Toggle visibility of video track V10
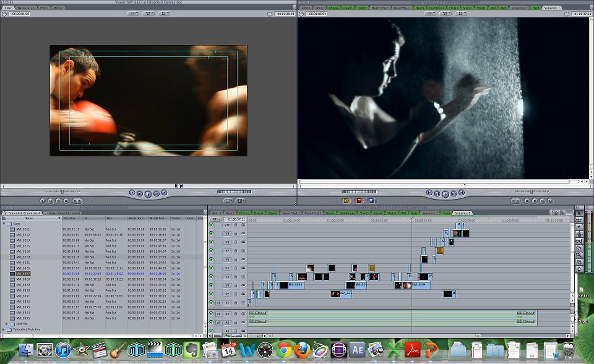This screenshot has width=594, height=364. click(212, 225)
